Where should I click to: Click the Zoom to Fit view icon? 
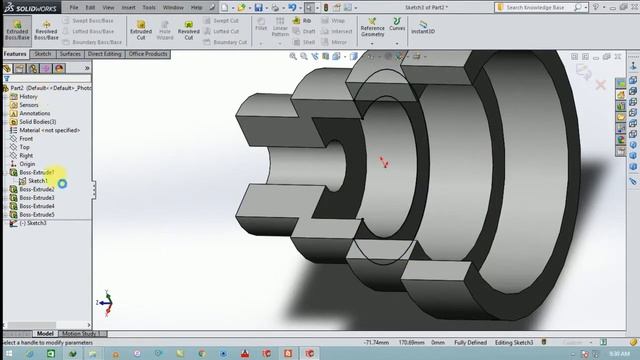coord(293,56)
